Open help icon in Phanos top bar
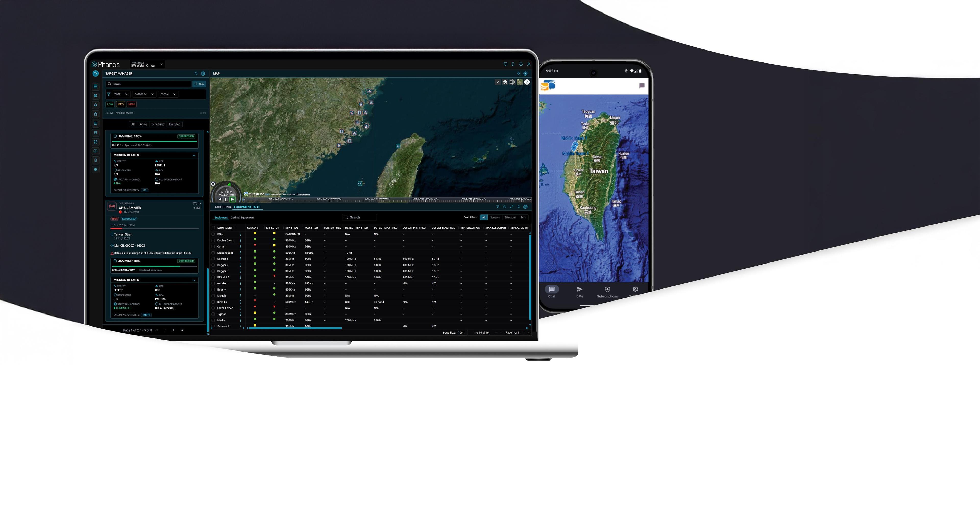 point(521,64)
